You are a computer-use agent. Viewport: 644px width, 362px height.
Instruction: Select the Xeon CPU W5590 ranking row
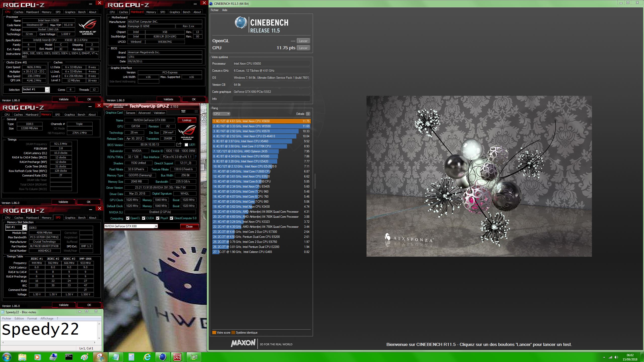[x=261, y=126]
